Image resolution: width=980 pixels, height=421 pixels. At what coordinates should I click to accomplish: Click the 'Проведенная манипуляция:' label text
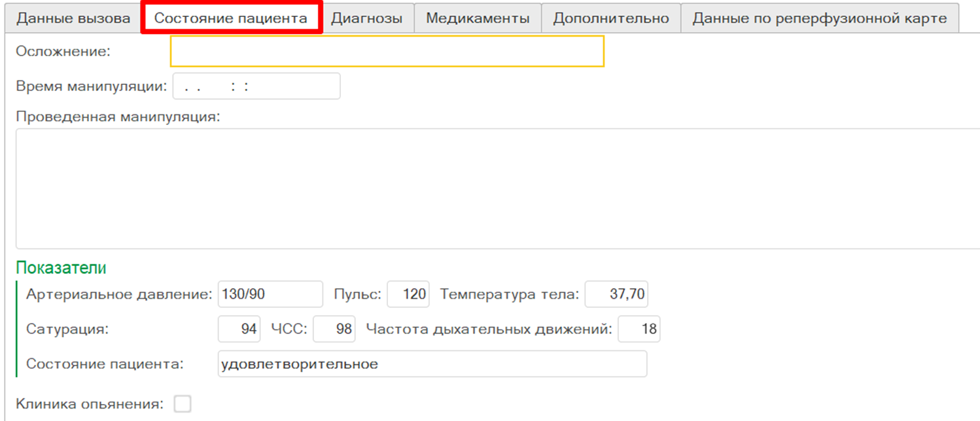click(x=118, y=117)
